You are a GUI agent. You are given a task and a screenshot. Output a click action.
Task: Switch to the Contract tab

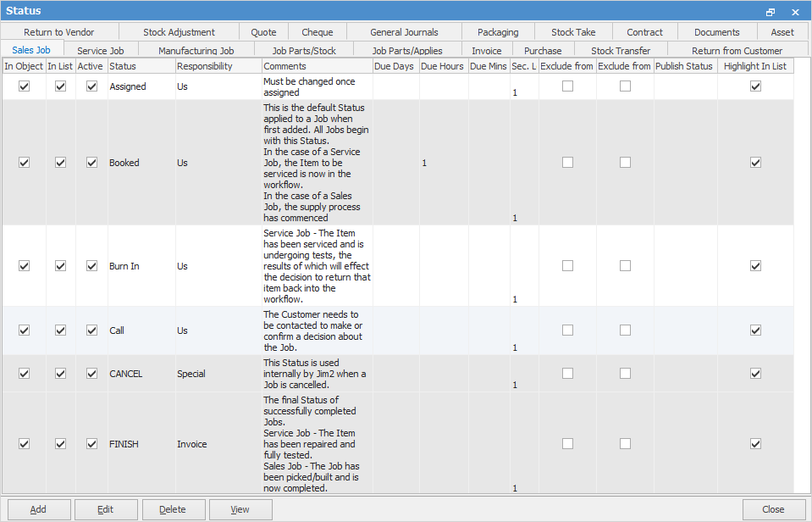coord(644,32)
